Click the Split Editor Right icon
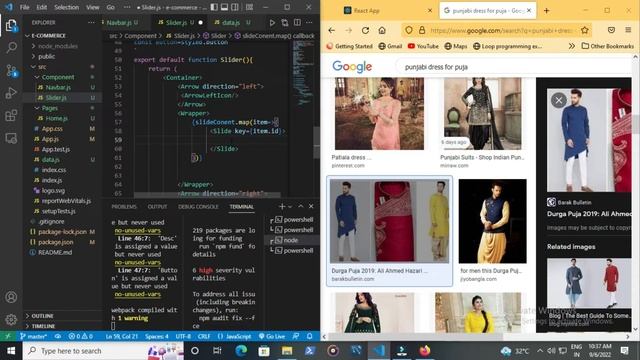640x360 pixels. pyautogui.click(x=297, y=23)
